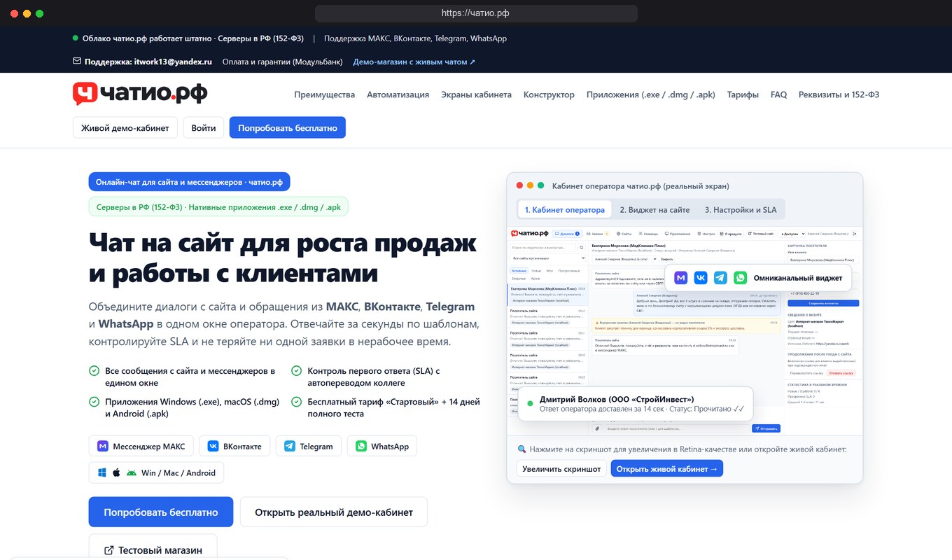Click Win / Mac / Android chip text
The width and height of the screenshot is (952, 560).
click(x=178, y=473)
